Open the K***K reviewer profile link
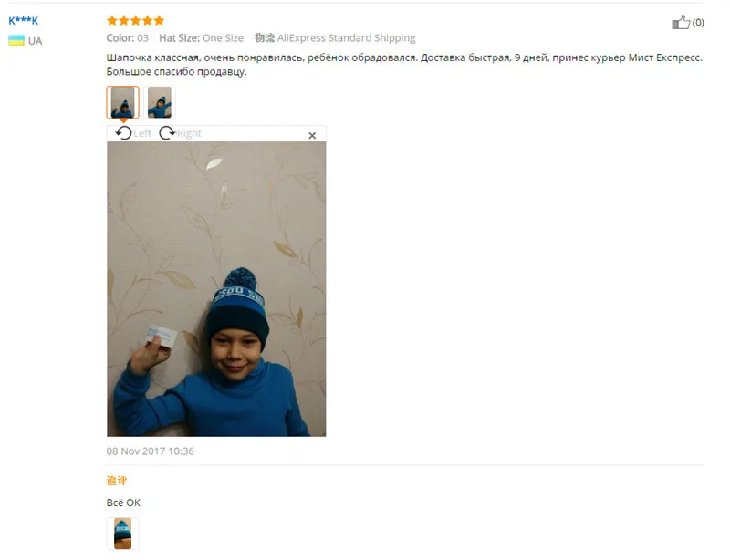Image resolution: width=730 pixels, height=560 pixels. (x=24, y=20)
